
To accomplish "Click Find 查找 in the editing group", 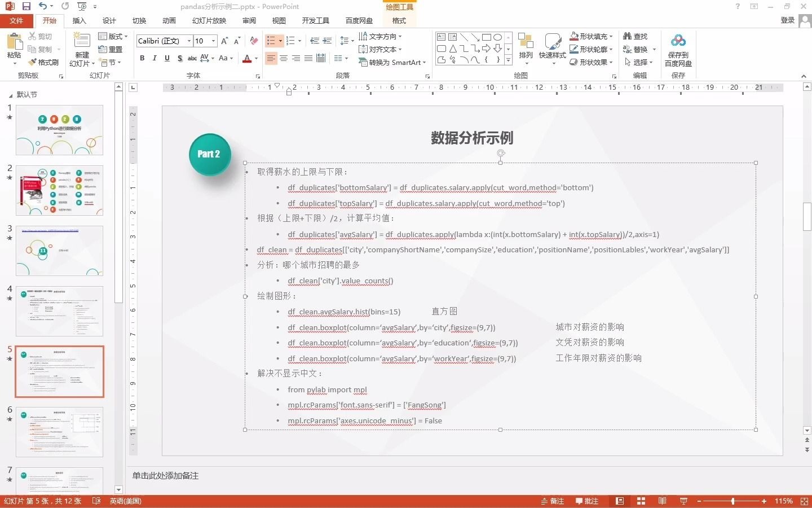I will coord(636,36).
